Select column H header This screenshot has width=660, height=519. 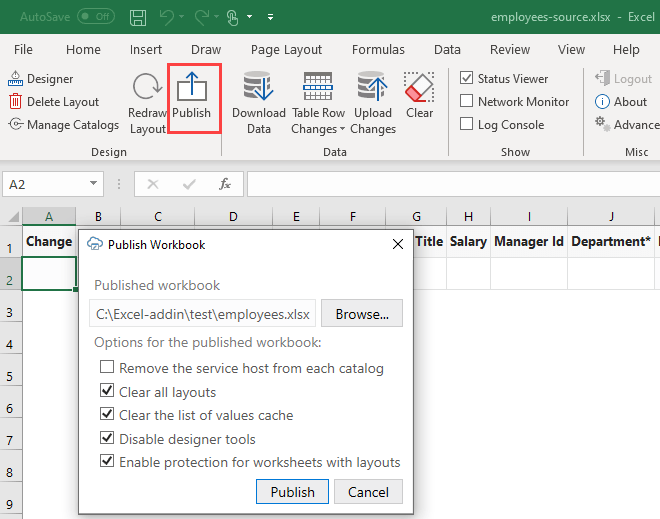pos(468,217)
